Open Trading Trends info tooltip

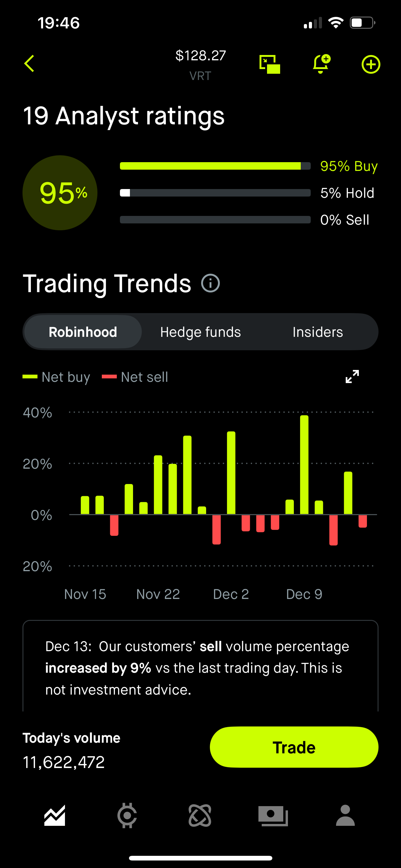coord(210,283)
